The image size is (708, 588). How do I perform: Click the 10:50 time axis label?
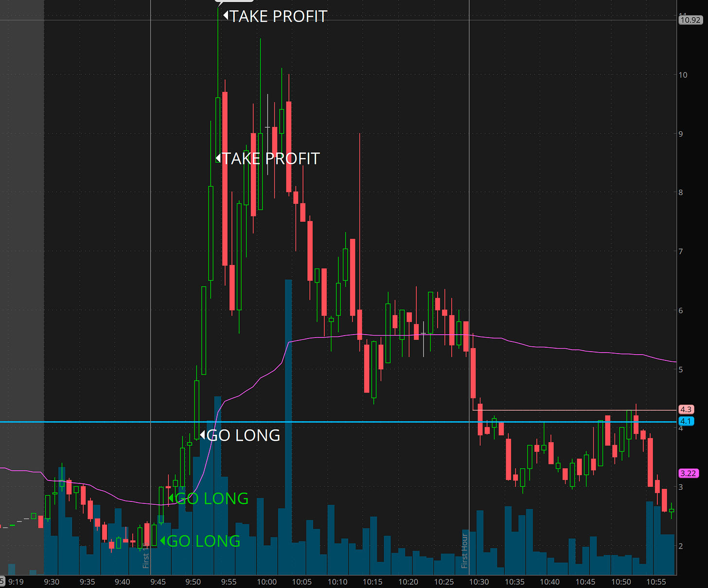coord(621,582)
